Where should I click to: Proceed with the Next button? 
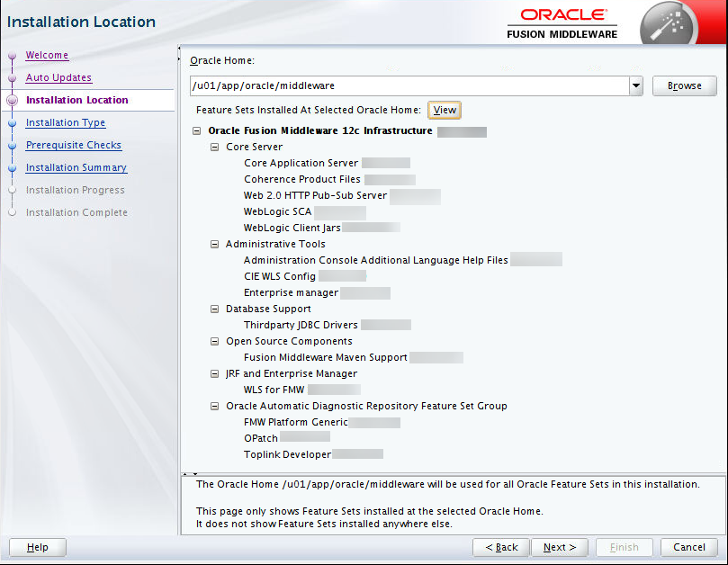coord(560,547)
